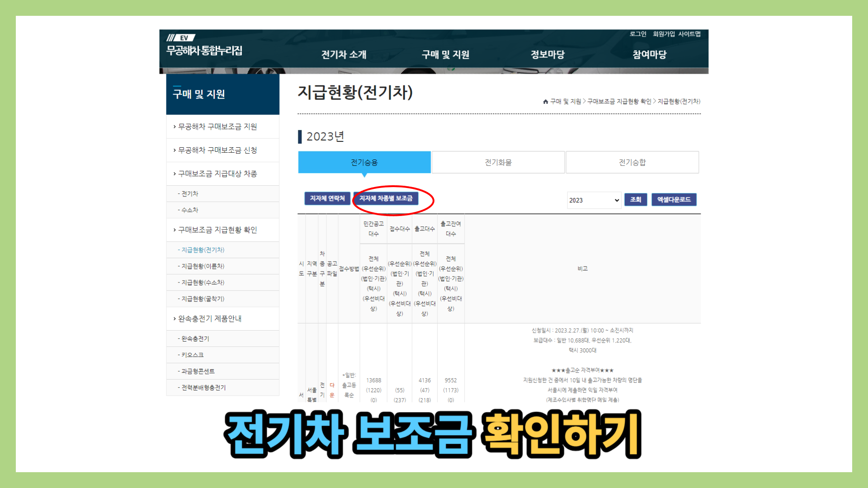Switch to the 전기승합 tab

click(x=632, y=162)
